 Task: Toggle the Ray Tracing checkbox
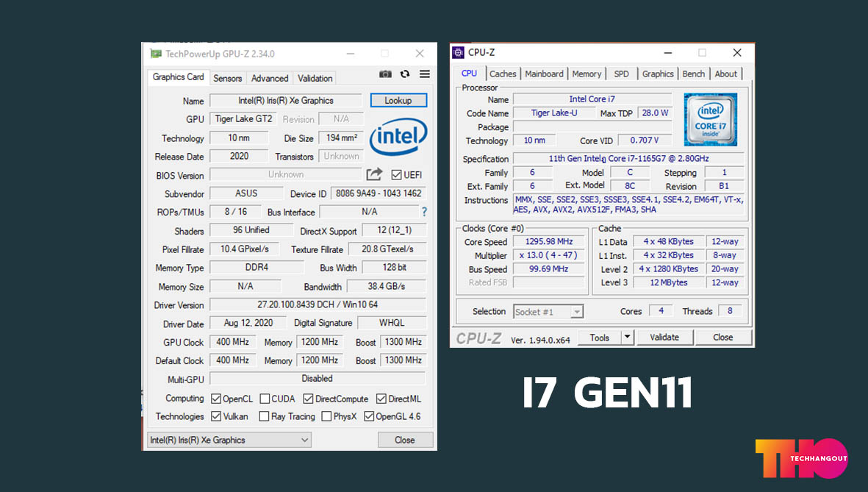[264, 416]
